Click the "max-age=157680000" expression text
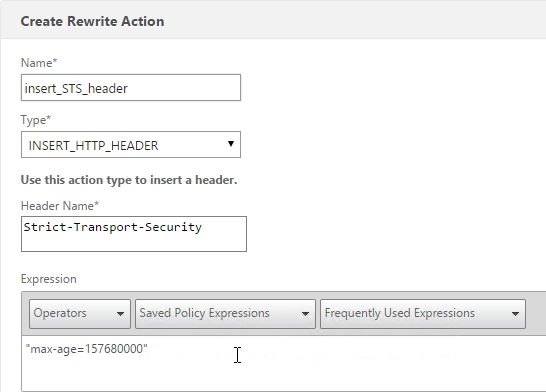The width and height of the screenshot is (546, 392). 87,349
